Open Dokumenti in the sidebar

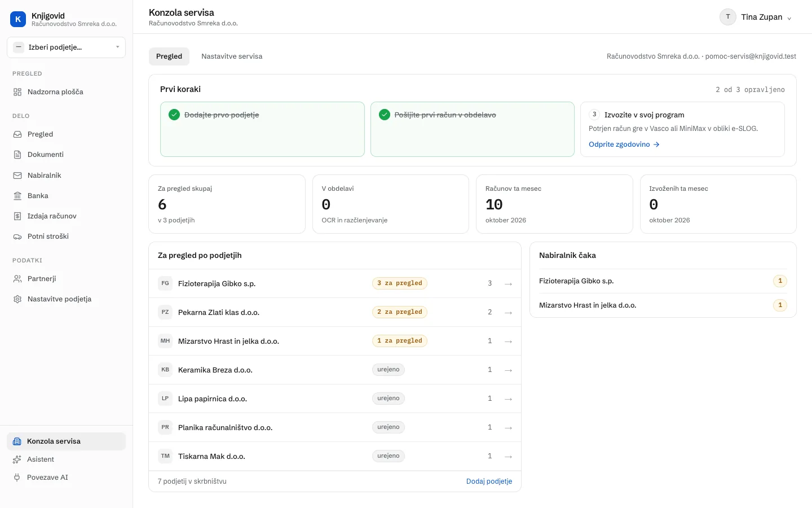tap(66, 155)
